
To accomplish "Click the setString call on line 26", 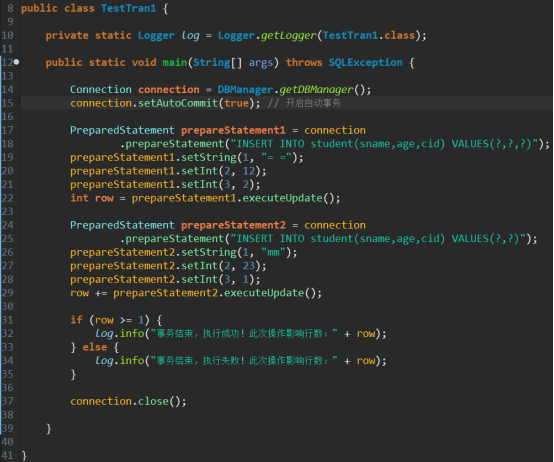I will (x=208, y=252).
